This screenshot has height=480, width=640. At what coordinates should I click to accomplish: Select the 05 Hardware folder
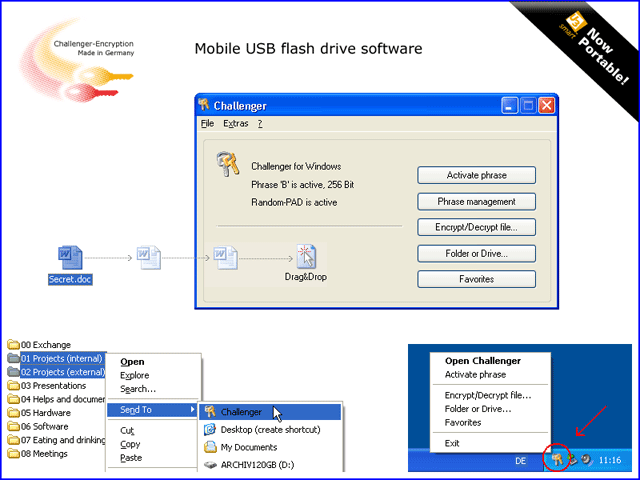coord(39,413)
